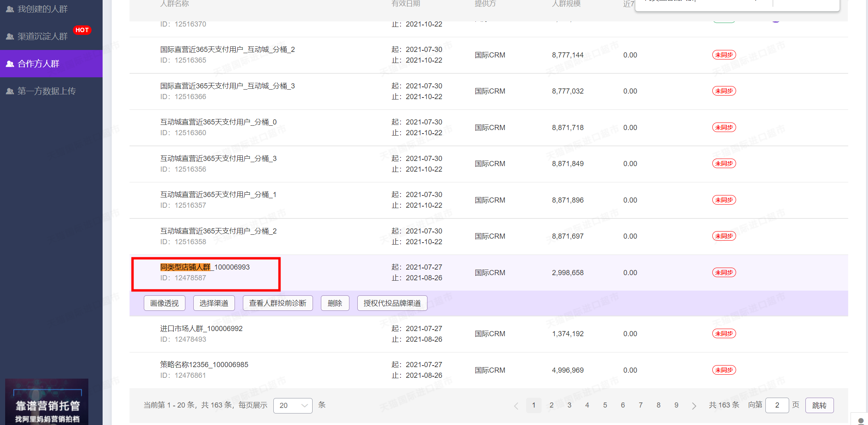The width and height of the screenshot is (868, 425).
Task: Select page 6 in pagination
Action: (623, 405)
